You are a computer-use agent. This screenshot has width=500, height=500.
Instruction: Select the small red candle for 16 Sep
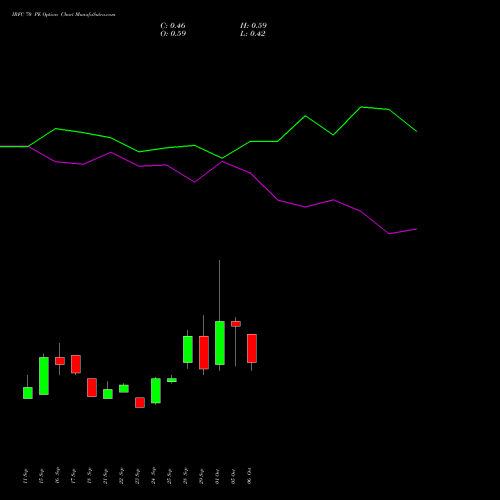click(60, 361)
